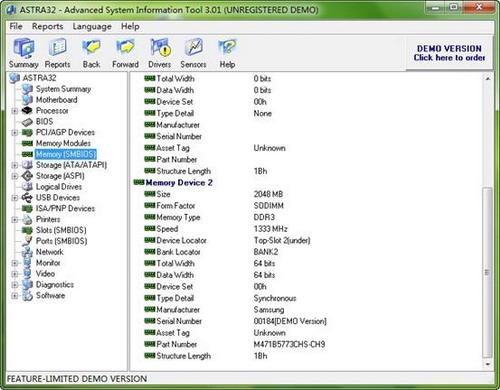Click part number M471B5773CHS-CH9
500x390 pixels.
289,344
